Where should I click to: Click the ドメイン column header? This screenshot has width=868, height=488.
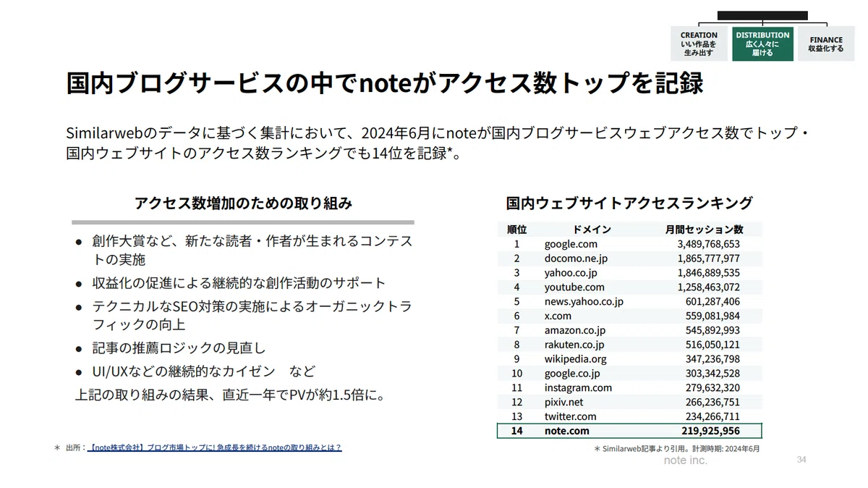(x=591, y=229)
